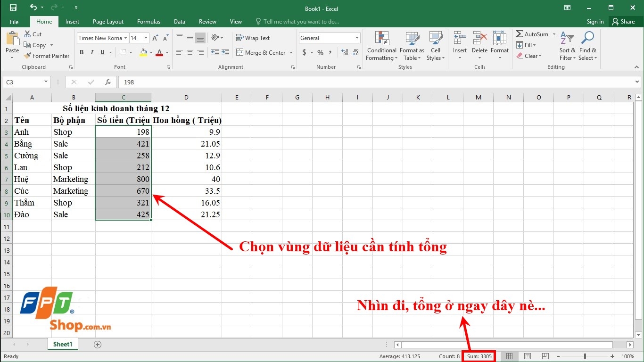Image resolution: width=644 pixels, height=362 pixels.
Task: Toggle Bottom Align vertical alignment
Action: (200, 38)
